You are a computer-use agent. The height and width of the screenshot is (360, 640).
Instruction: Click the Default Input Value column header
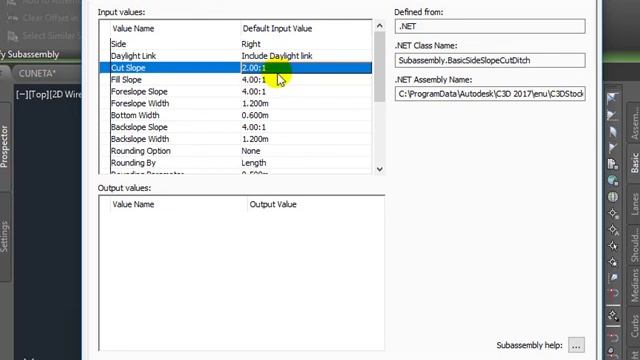[277, 29]
